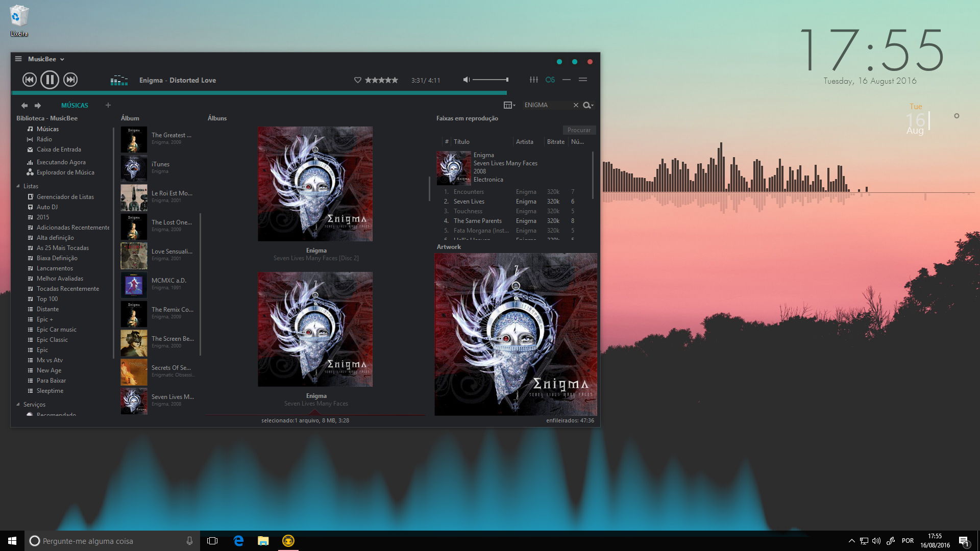Screen dimensions: 980x551
Task: Open the equalizer controls icon
Action: pos(534,80)
